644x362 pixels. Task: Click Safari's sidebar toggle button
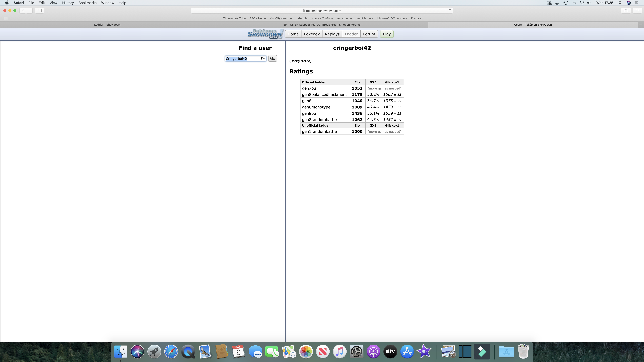click(39, 10)
